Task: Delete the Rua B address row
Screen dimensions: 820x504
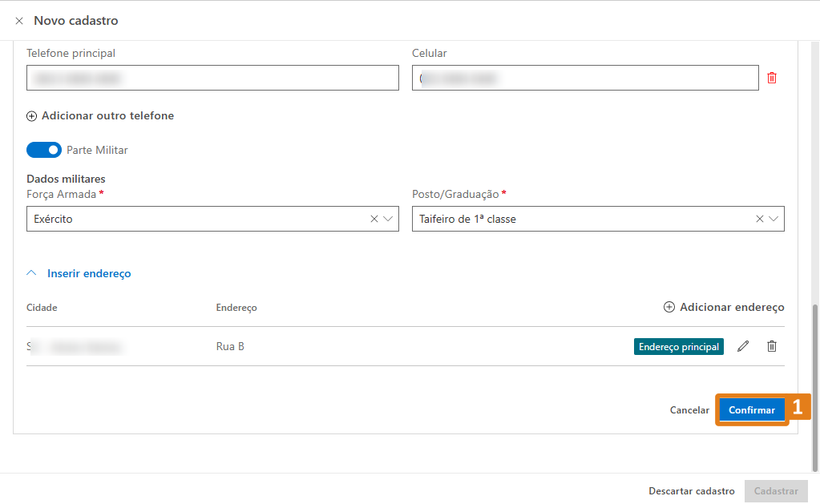Action: point(772,346)
